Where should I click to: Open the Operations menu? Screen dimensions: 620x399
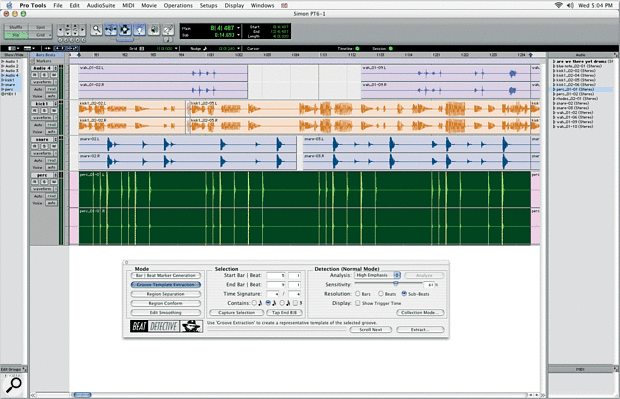(x=178, y=5)
